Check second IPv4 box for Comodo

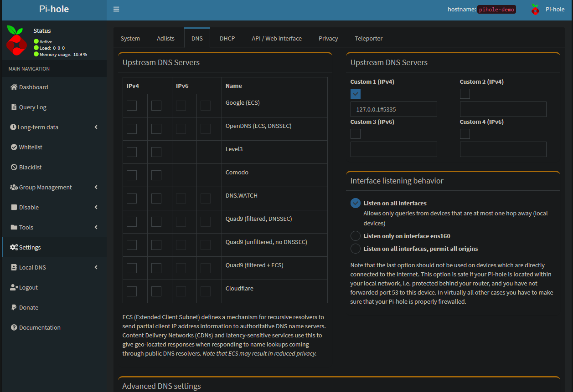pos(156,175)
